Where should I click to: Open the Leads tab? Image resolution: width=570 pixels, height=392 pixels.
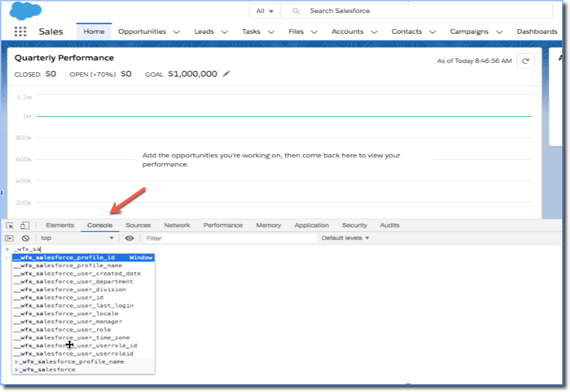pyautogui.click(x=204, y=32)
